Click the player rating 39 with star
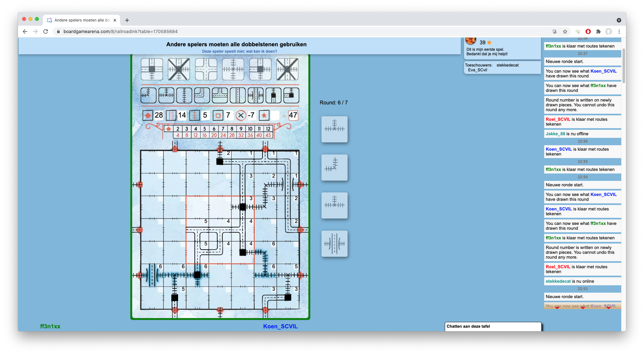The height and width of the screenshot is (355, 644). [485, 42]
